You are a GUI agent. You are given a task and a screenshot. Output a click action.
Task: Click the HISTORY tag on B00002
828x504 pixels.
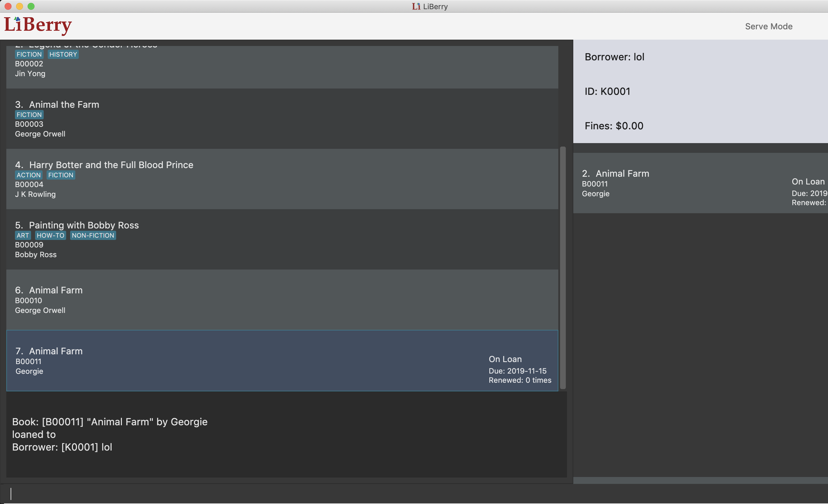pyautogui.click(x=63, y=54)
